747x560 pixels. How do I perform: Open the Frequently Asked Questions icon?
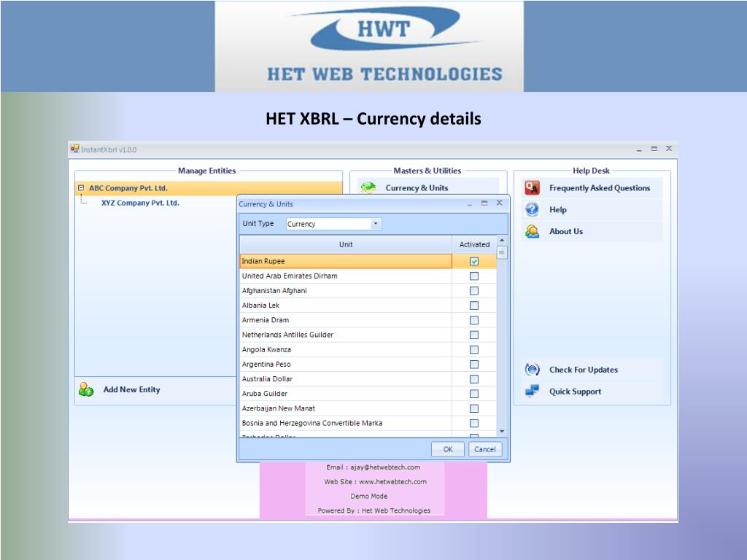point(532,188)
